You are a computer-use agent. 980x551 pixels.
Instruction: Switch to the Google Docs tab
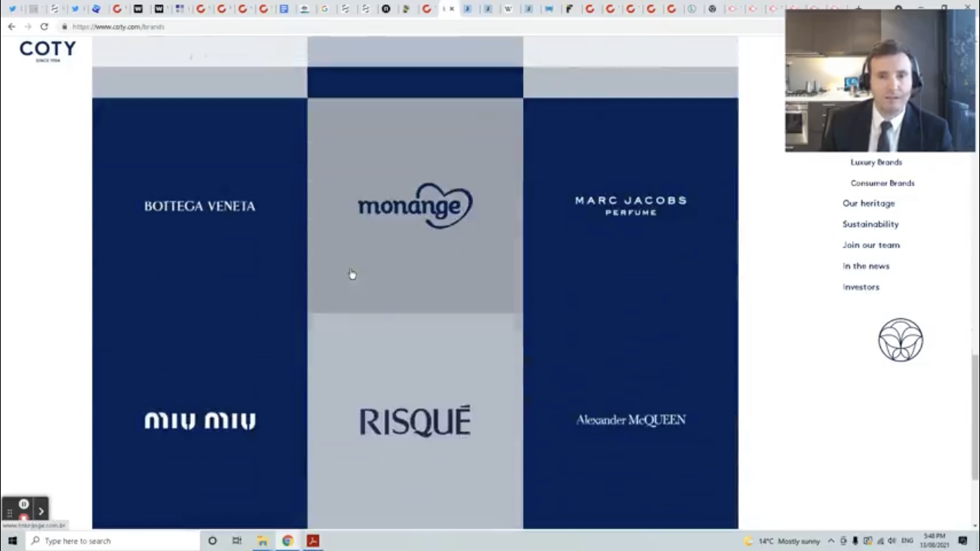point(284,9)
